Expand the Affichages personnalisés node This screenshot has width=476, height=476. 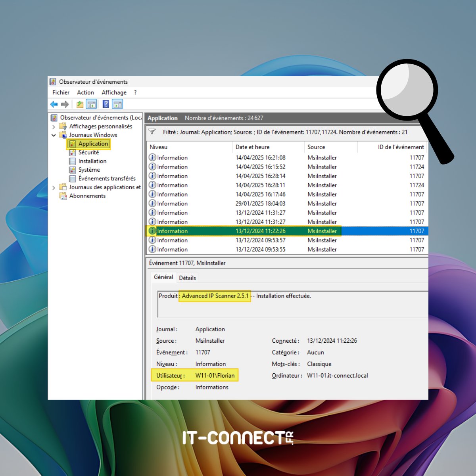54,127
